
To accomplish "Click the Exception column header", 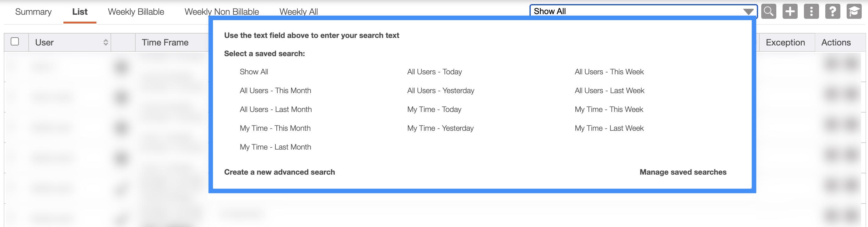I will 785,42.
